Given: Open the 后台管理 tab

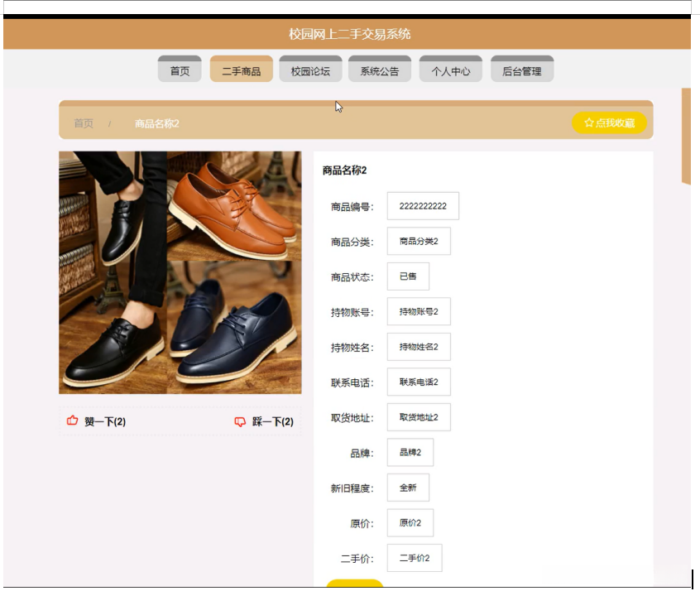Looking at the screenshot, I should (522, 70).
